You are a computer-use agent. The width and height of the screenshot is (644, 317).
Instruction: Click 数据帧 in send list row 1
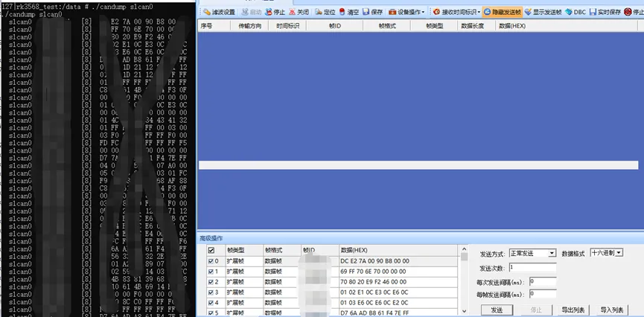pyautogui.click(x=273, y=272)
